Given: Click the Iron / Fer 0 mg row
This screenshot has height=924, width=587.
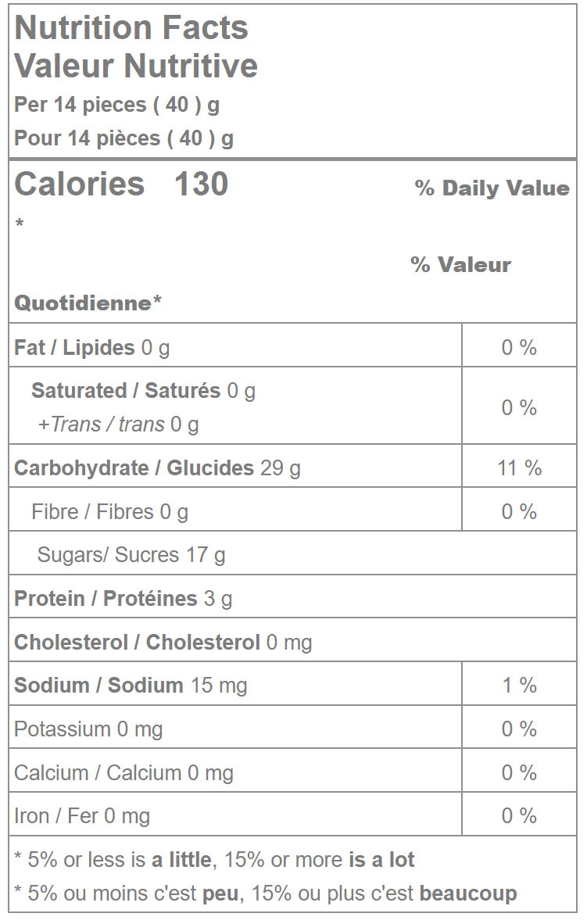Looking at the screenshot, I should tap(82, 816).
